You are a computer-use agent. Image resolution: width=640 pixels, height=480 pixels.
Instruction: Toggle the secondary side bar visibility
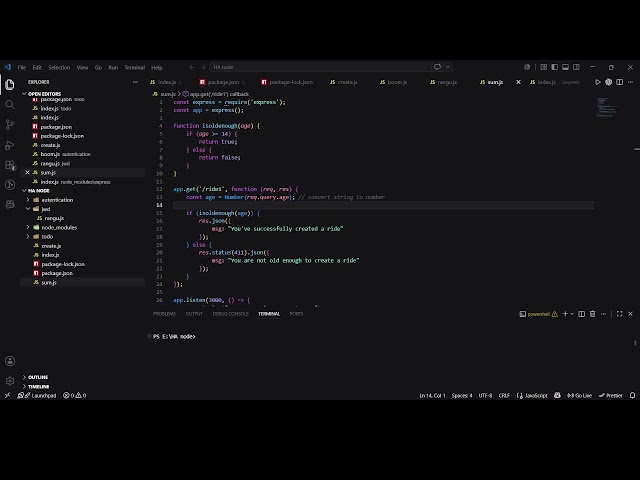point(576,67)
